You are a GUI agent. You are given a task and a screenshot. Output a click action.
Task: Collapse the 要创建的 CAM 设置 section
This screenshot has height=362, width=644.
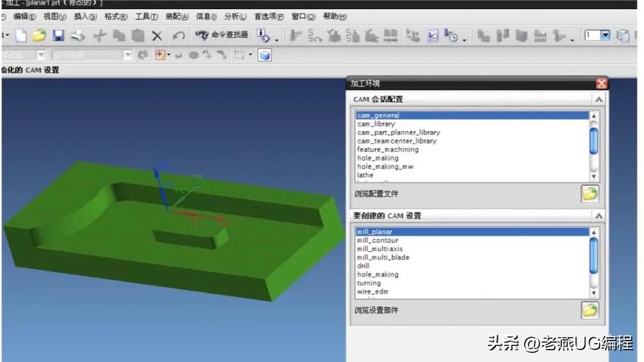tap(598, 215)
